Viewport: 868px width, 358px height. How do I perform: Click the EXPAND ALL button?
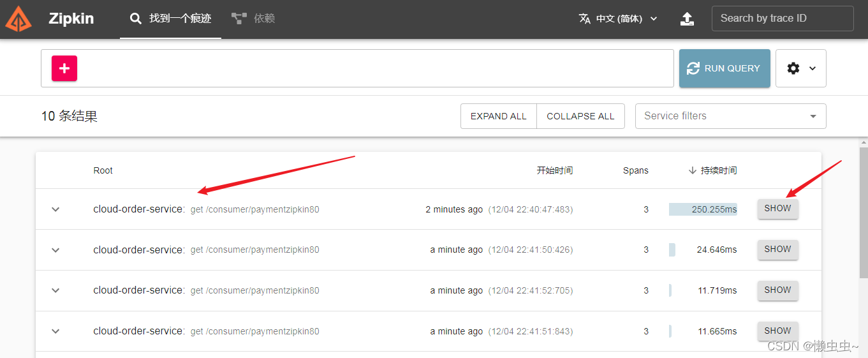pyautogui.click(x=499, y=116)
